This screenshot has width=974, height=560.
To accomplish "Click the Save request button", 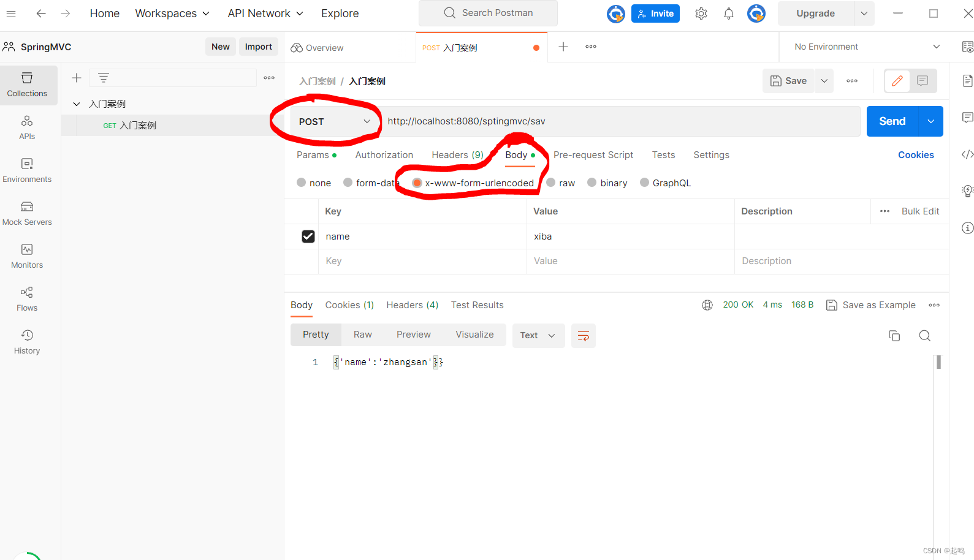I will click(x=789, y=81).
